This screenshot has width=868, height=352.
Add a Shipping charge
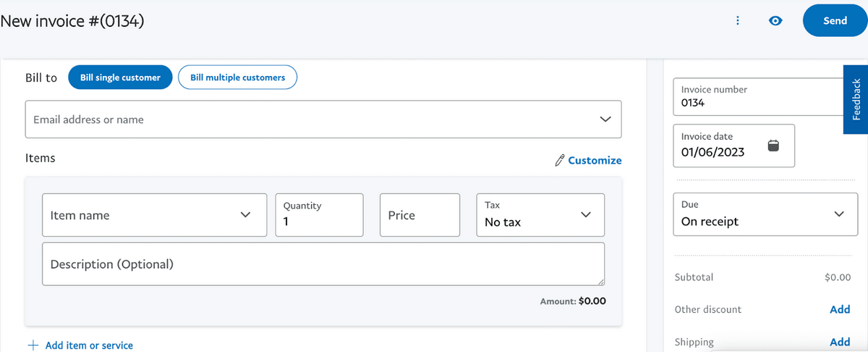coord(839,342)
